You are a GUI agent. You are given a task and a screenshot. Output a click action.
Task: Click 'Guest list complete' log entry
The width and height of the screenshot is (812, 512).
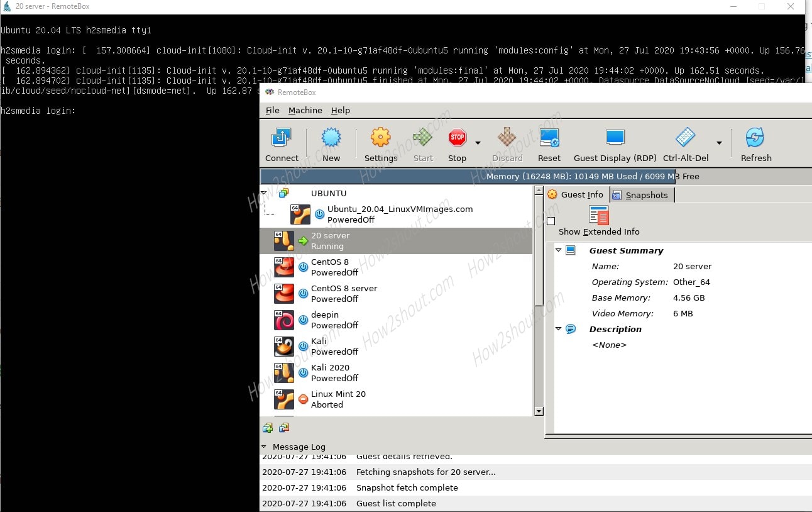pos(396,503)
